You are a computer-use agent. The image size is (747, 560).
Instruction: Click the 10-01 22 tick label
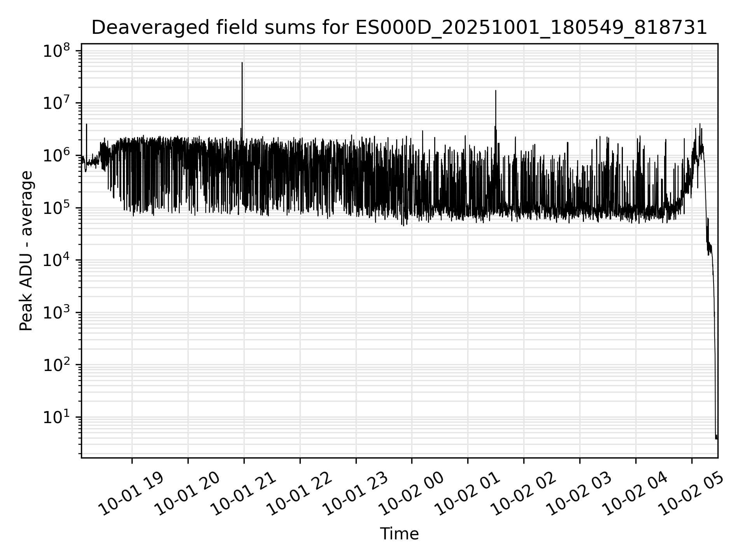(x=300, y=493)
